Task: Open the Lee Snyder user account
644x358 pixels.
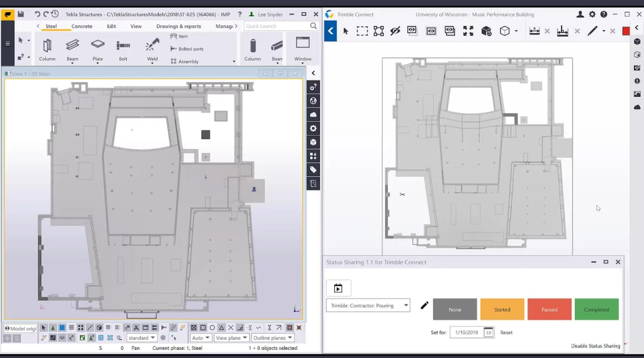Action: click(266, 14)
